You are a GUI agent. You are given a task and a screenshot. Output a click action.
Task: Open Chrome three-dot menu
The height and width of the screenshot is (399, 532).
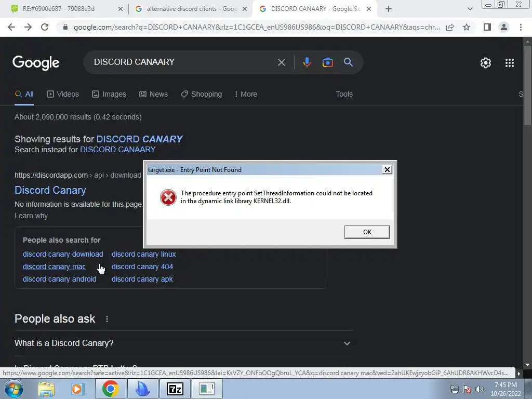(521, 27)
